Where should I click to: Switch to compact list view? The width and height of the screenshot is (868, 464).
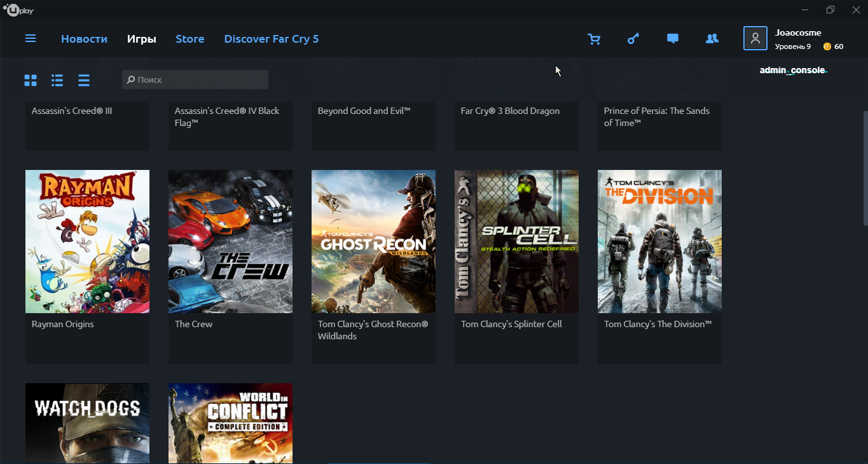[84, 80]
